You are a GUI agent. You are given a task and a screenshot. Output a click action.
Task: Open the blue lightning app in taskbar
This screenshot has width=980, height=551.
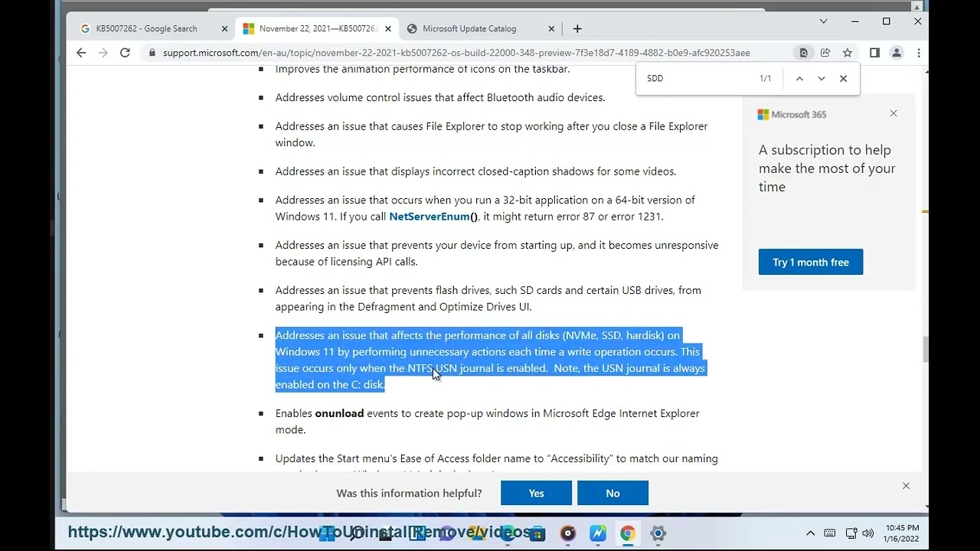[598, 533]
